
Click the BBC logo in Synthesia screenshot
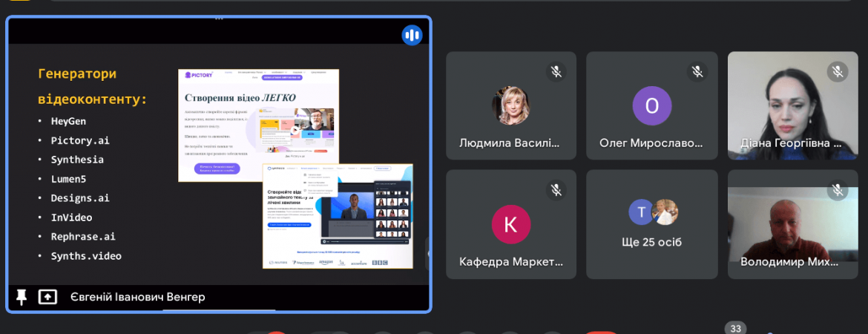point(380,262)
